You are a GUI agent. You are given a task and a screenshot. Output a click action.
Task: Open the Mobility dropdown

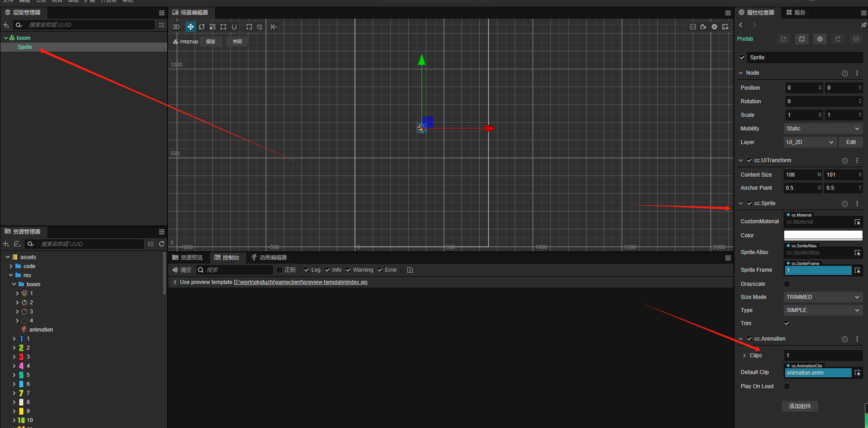pyautogui.click(x=823, y=129)
